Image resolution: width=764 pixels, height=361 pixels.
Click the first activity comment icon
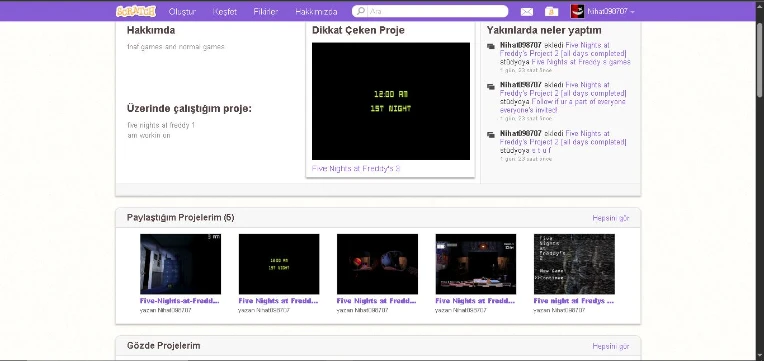(x=491, y=46)
